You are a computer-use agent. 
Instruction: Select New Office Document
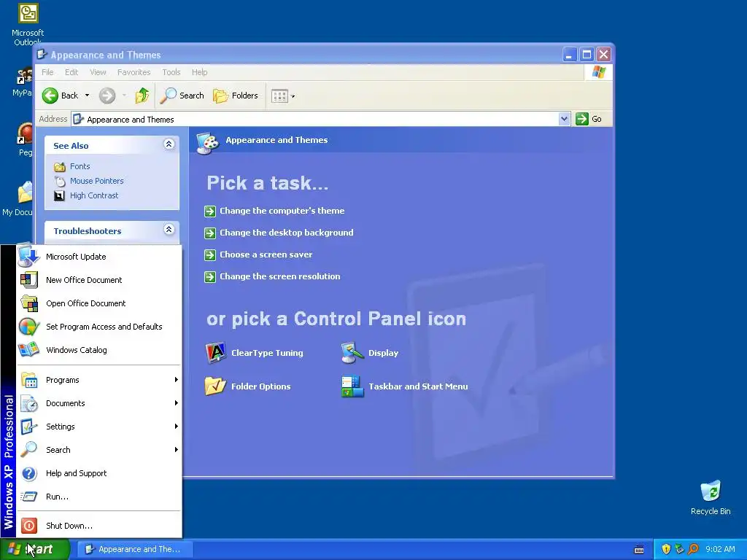pos(99,280)
